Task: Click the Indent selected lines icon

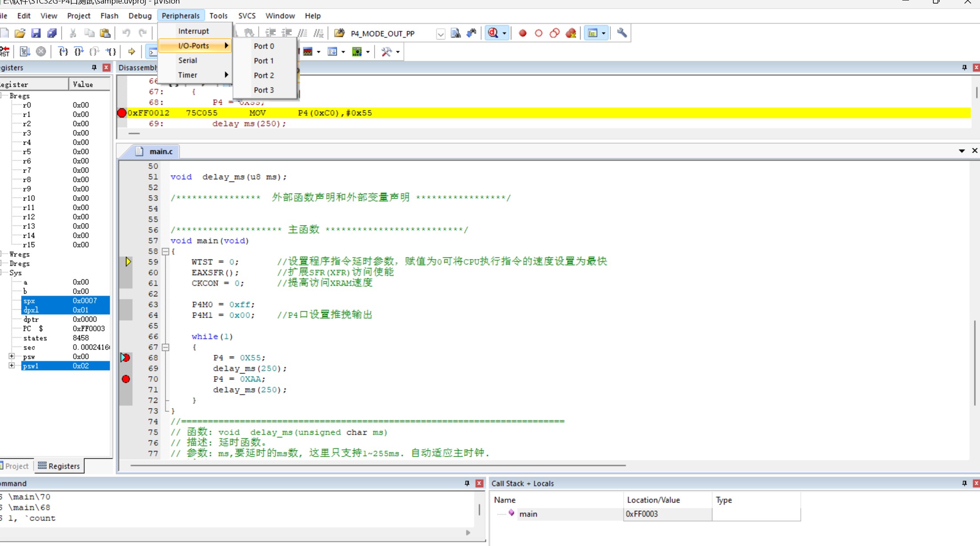Action: click(x=270, y=33)
